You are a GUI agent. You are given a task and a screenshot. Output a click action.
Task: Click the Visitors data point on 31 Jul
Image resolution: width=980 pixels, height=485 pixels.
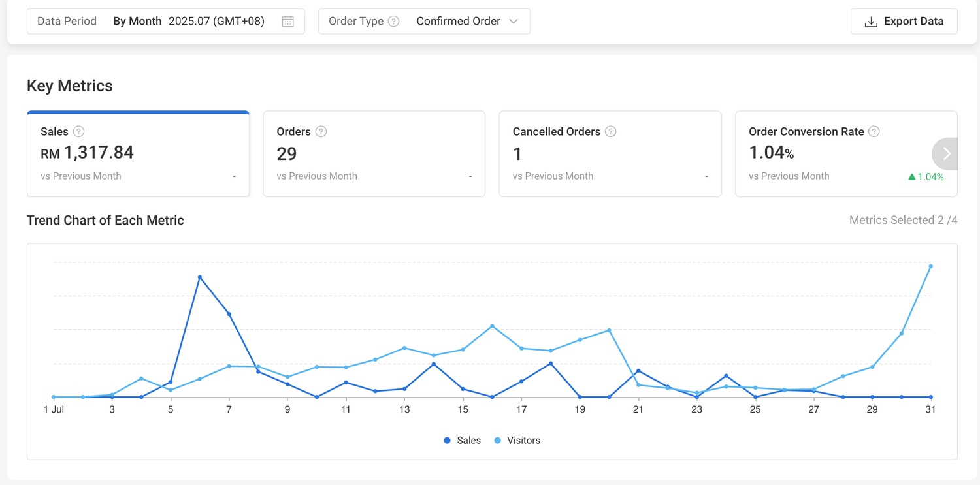930,266
